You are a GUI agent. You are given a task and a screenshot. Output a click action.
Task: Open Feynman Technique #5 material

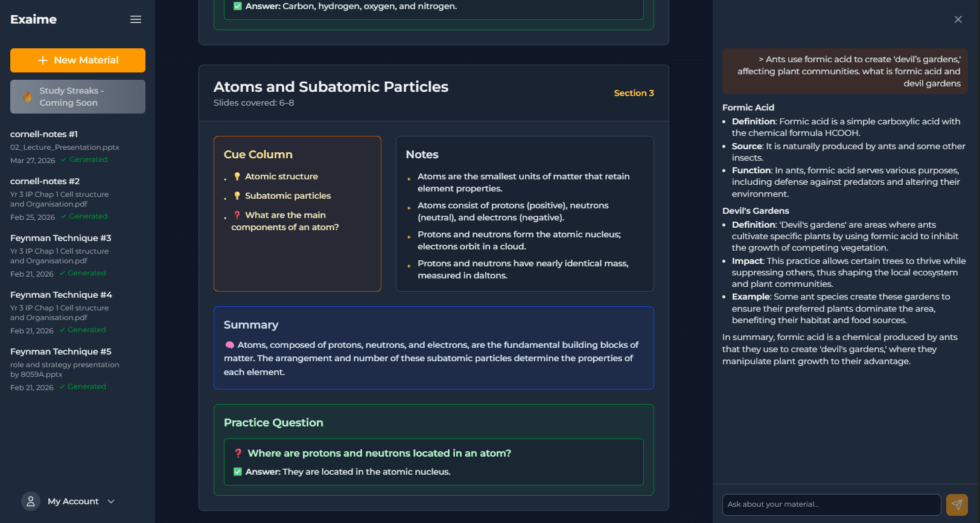[78, 369]
